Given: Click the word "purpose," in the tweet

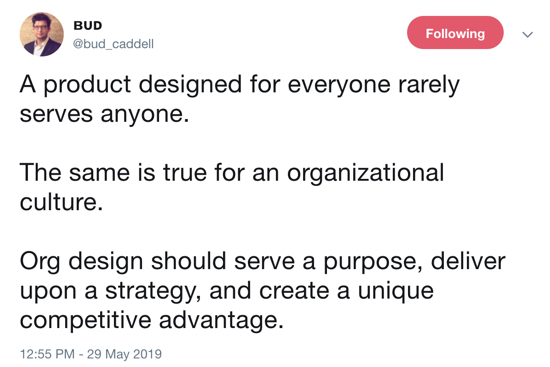Looking at the screenshot, I should pyautogui.click(x=373, y=262).
